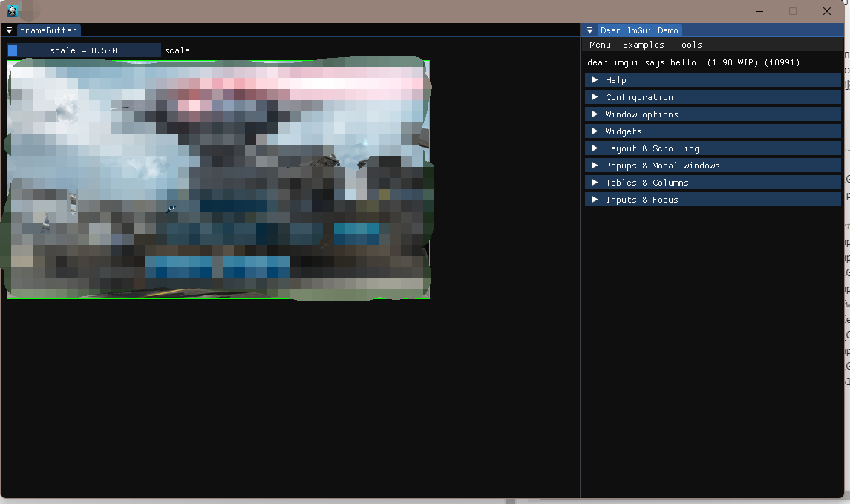Open the Examples menu

pyautogui.click(x=643, y=45)
